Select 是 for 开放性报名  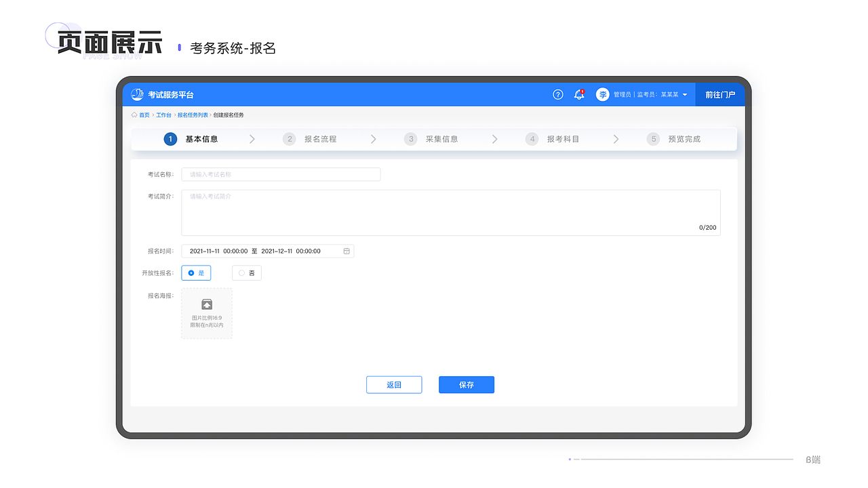point(195,272)
